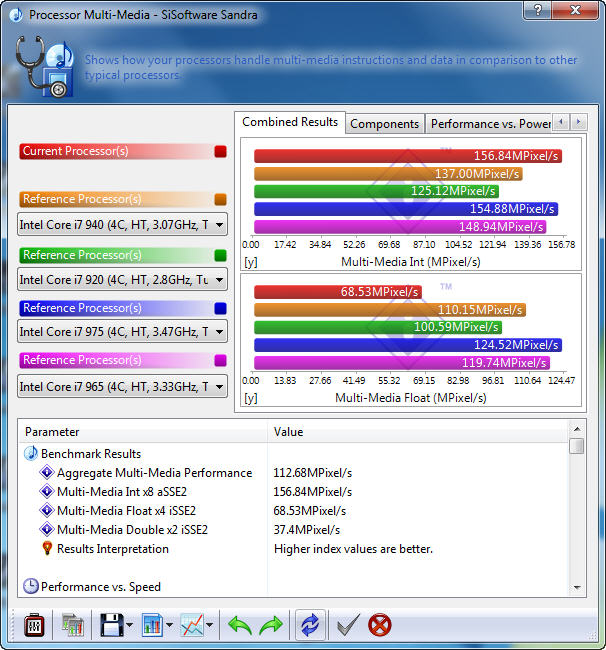This screenshot has height=650, width=606.
Task: Click the Performance vs. Speed clock icon
Action: pyautogui.click(x=31, y=586)
